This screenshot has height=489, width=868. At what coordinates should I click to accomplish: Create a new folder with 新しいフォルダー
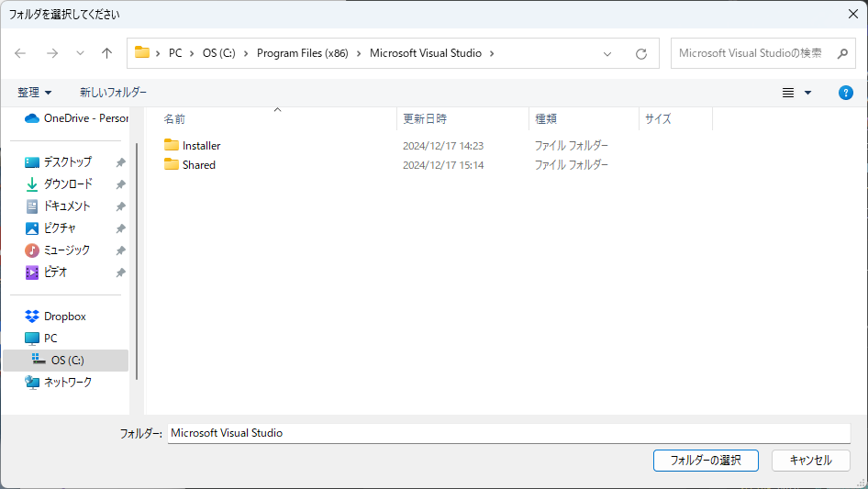pos(113,93)
